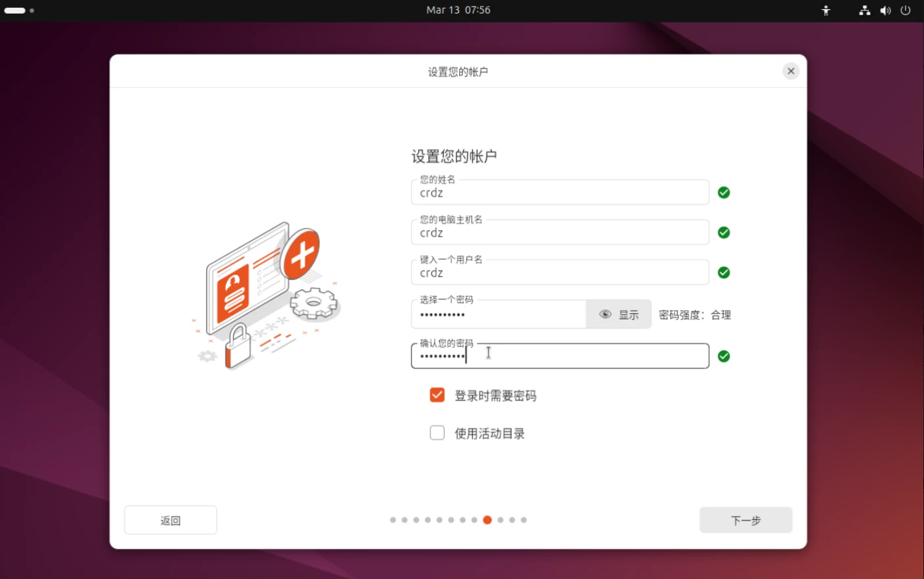Viewport: 924px width, 579px height.
Task: Click the 您的姓名 input field
Action: (560, 193)
